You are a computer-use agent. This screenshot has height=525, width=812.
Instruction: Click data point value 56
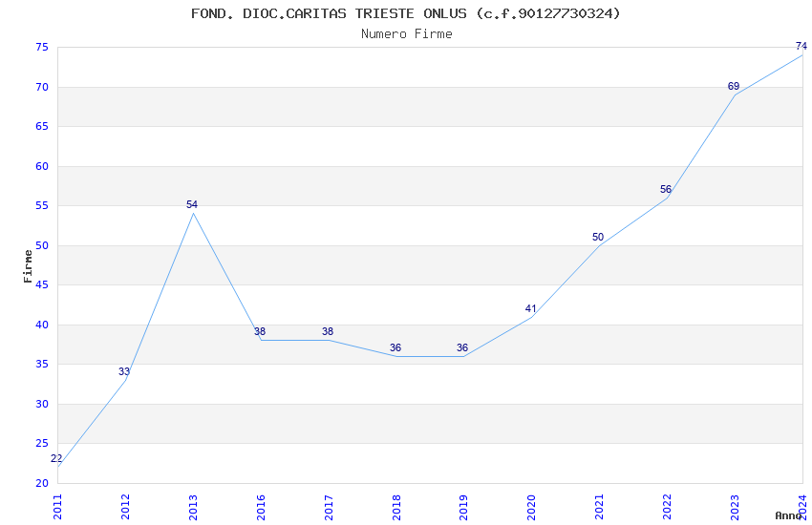click(666, 189)
